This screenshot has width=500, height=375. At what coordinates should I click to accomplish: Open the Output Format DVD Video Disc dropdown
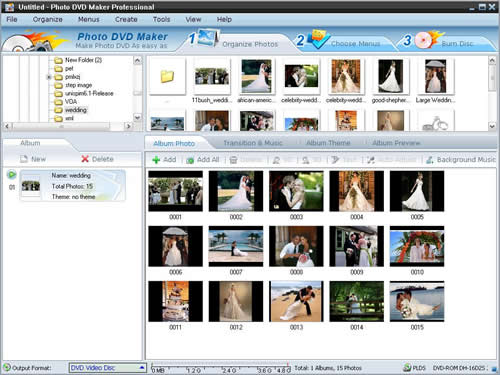[107, 368]
